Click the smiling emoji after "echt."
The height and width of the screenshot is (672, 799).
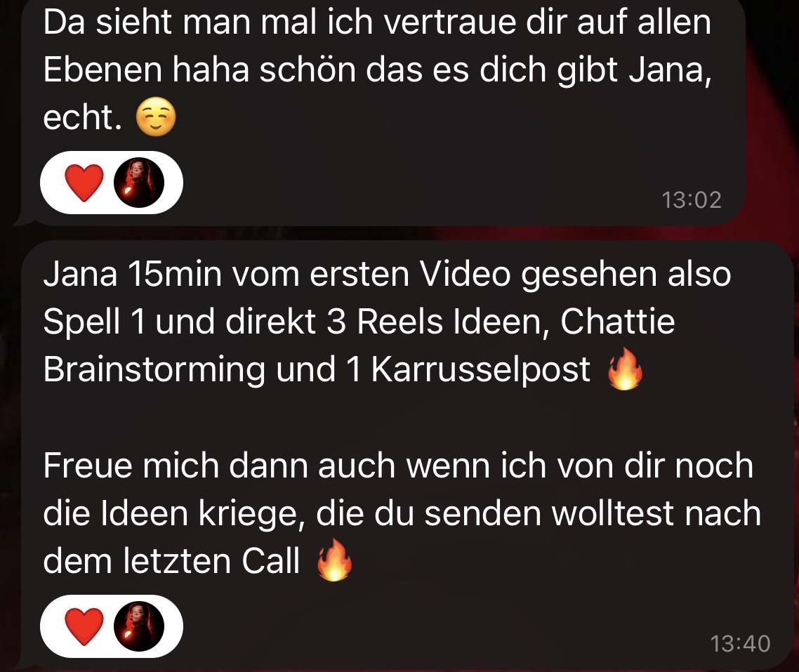coord(156,117)
